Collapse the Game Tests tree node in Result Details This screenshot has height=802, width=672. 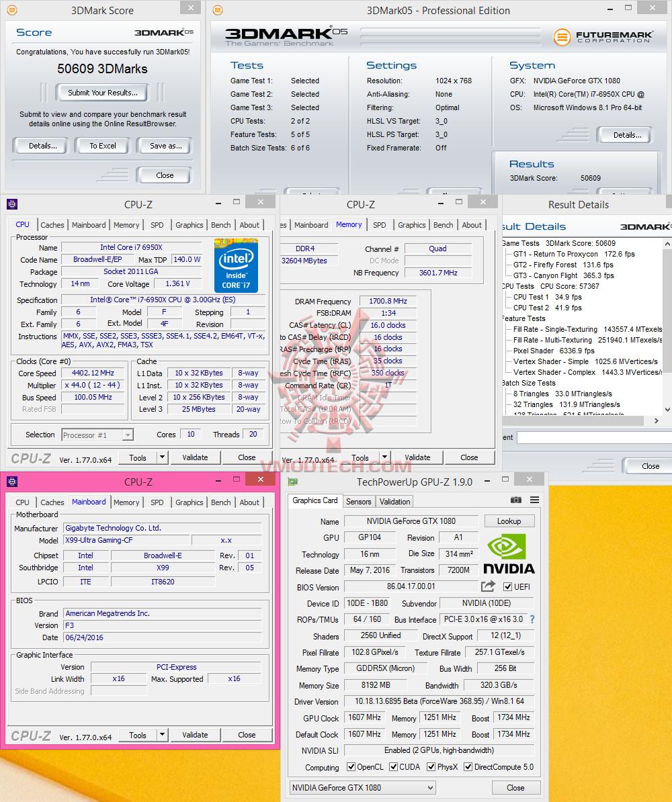coord(521,243)
